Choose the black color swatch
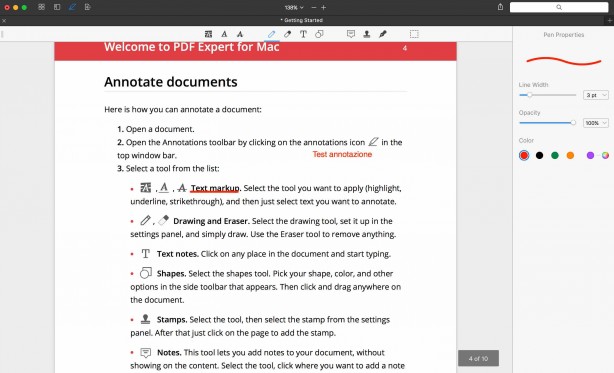This screenshot has height=373, width=614. tap(539, 155)
